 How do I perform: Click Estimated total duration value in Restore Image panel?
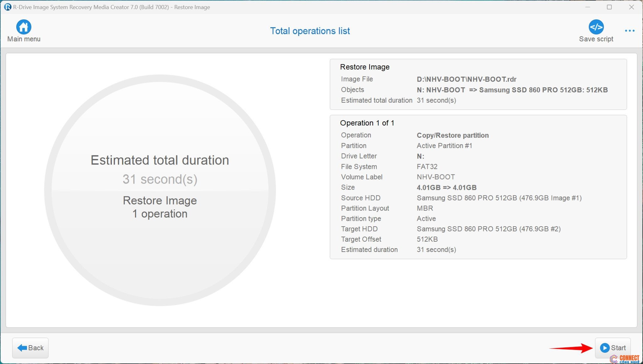pyautogui.click(x=436, y=100)
